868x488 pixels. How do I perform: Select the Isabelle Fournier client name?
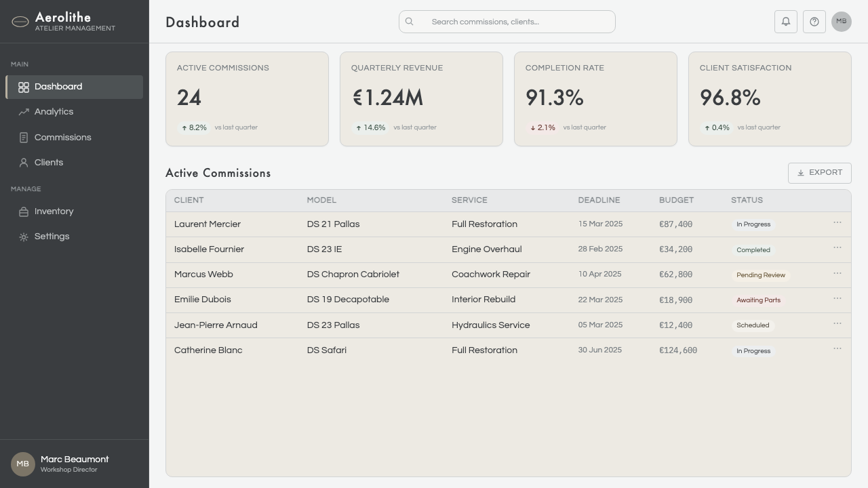(209, 249)
